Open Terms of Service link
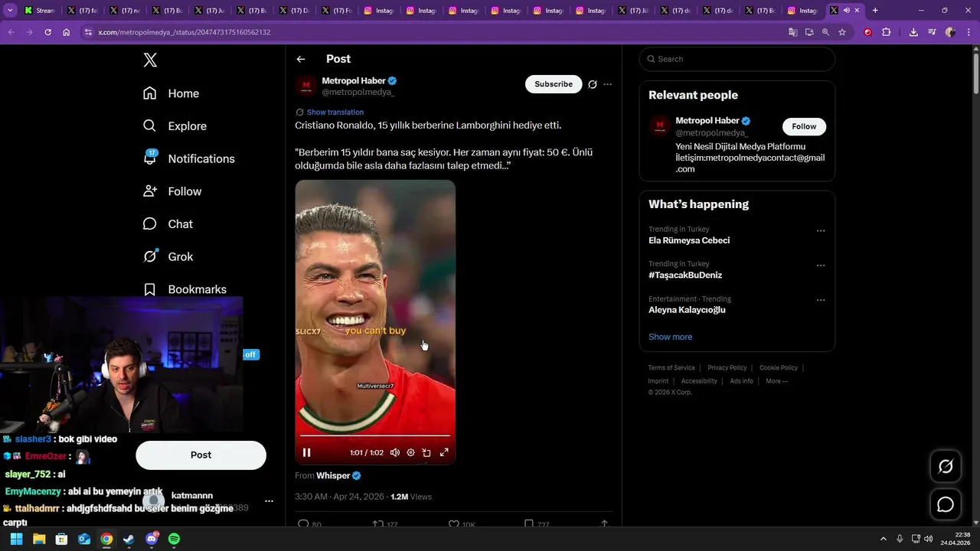The image size is (980, 551). click(x=671, y=368)
